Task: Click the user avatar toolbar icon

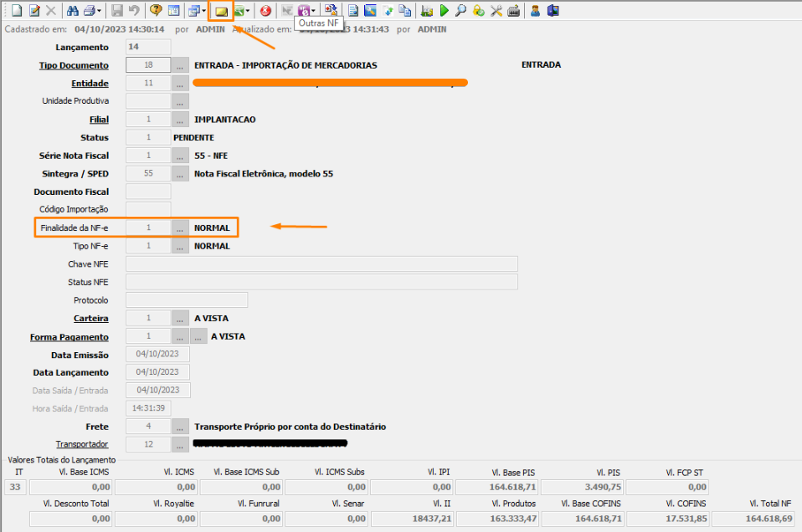Action: (535, 11)
